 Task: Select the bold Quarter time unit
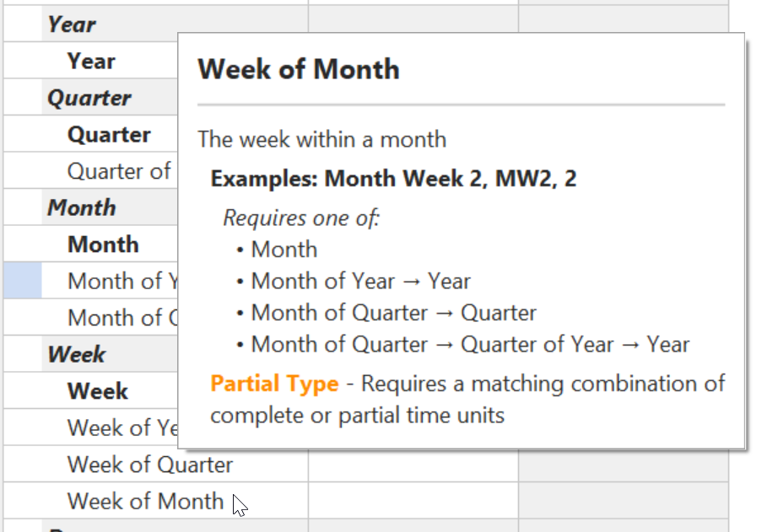(110, 133)
